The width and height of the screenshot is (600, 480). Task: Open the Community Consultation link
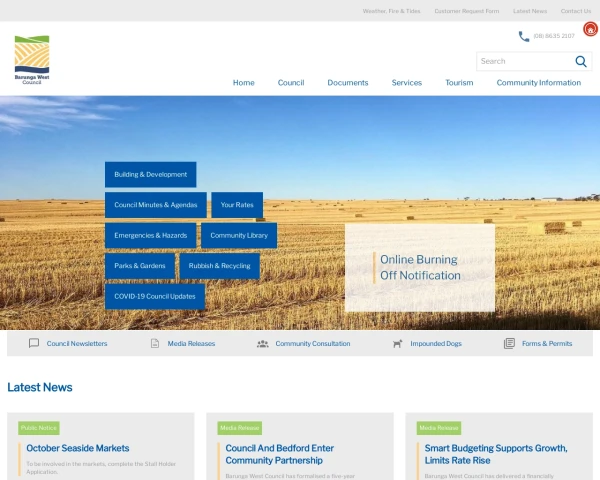313,344
